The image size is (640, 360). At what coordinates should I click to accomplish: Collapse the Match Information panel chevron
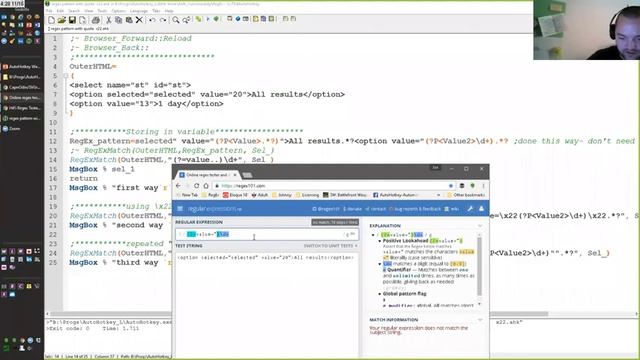pyautogui.click(x=480, y=320)
